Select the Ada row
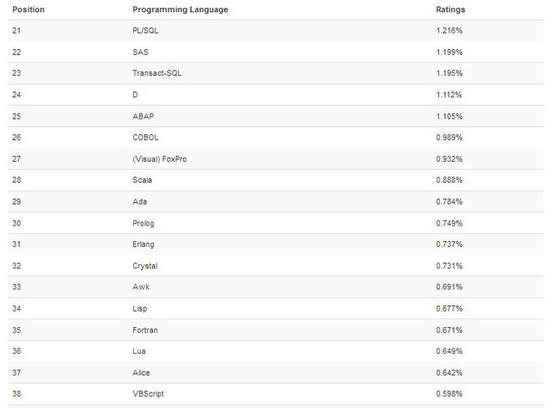 click(276, 202)
